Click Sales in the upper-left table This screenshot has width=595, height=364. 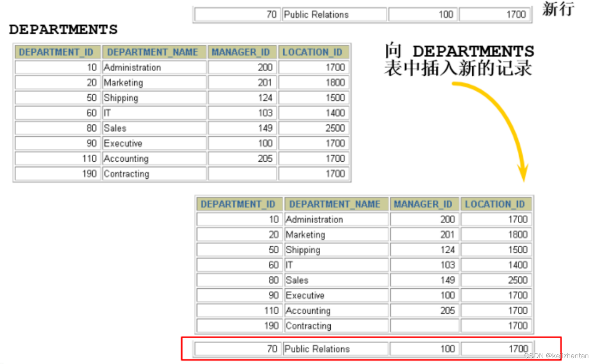[115, 128]
